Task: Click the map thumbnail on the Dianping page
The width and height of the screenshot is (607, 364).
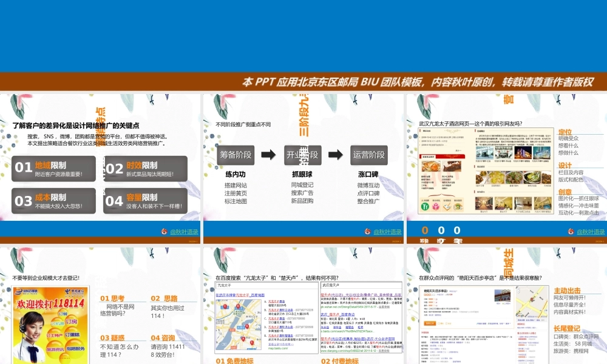Action: tap(531, 300)
